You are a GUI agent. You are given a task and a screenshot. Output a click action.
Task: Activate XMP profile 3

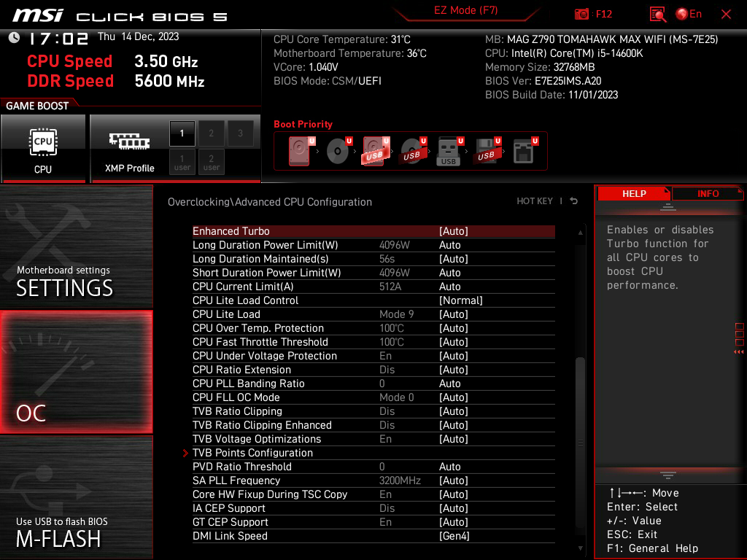tap(240, 134)
